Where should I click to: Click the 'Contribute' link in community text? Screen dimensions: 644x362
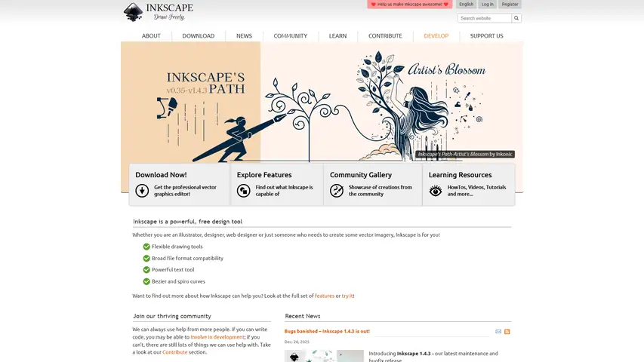tap(174, 352)
